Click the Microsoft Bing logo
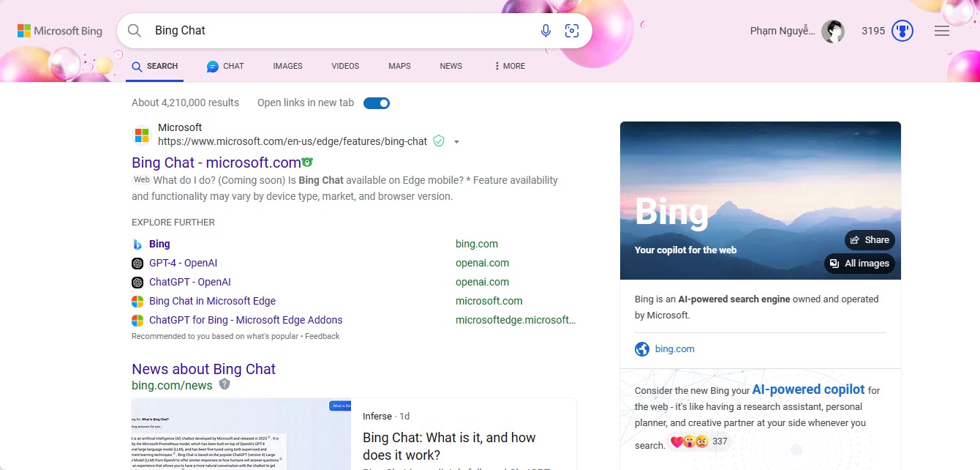This screenshot has width=980, height=470. point(59,31)
